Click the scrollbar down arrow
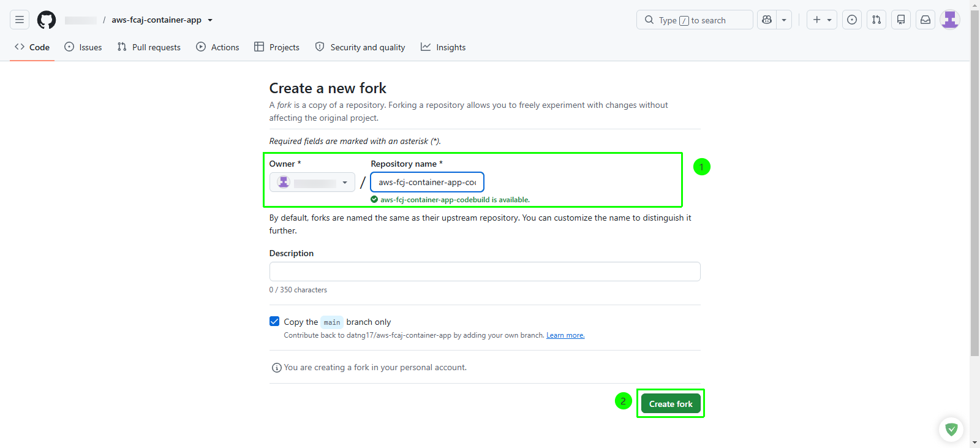 click(974, 442)
